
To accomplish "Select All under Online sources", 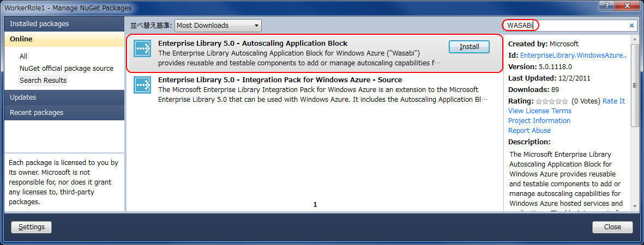I will tap(23, 57).
